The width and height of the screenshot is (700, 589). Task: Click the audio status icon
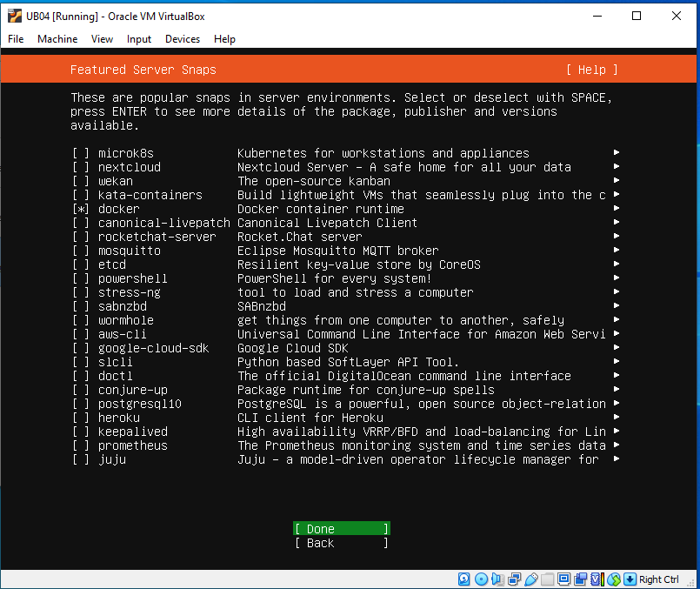(497, 579)
